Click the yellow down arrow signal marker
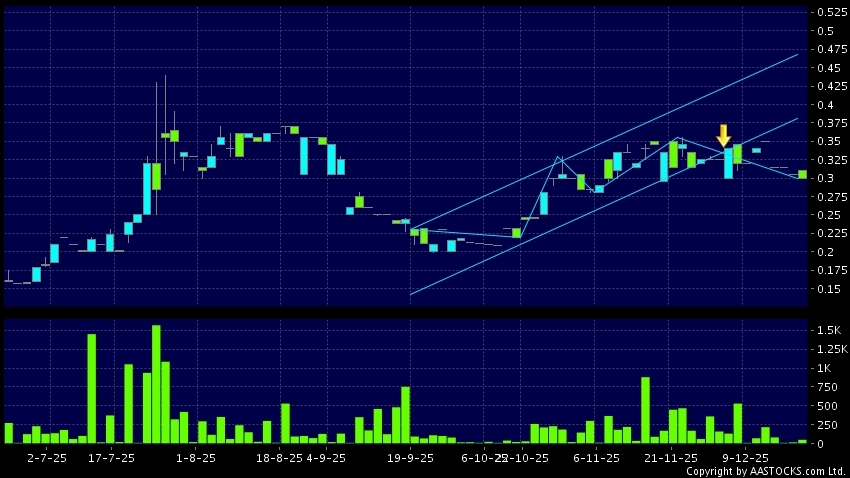The width and height of the screenshot is (850, 478). 724,135
